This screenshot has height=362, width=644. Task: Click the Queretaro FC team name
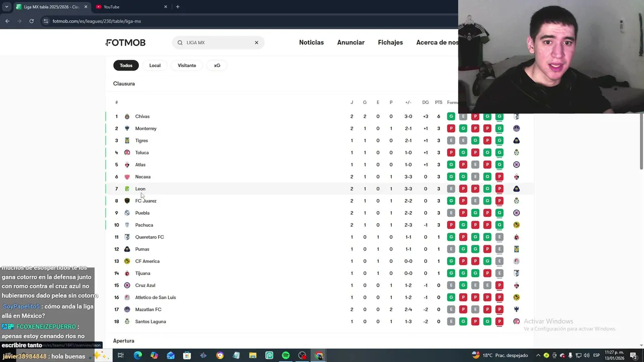pyautogui.click(x=149, y=237)
